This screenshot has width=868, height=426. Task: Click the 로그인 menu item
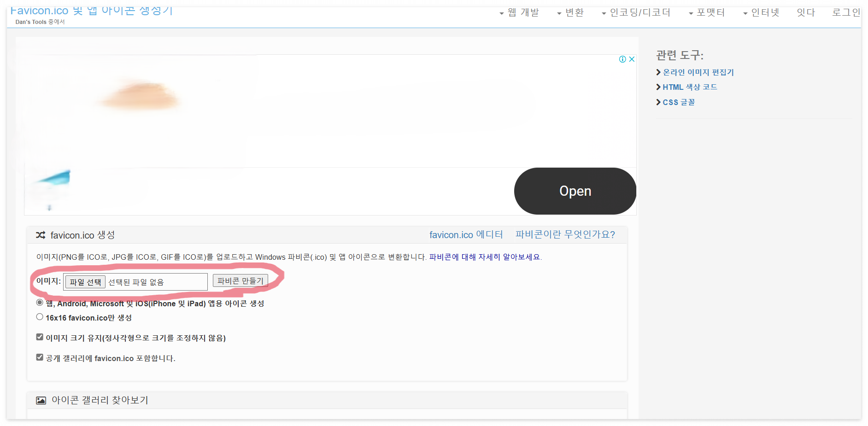pos(846,12)
